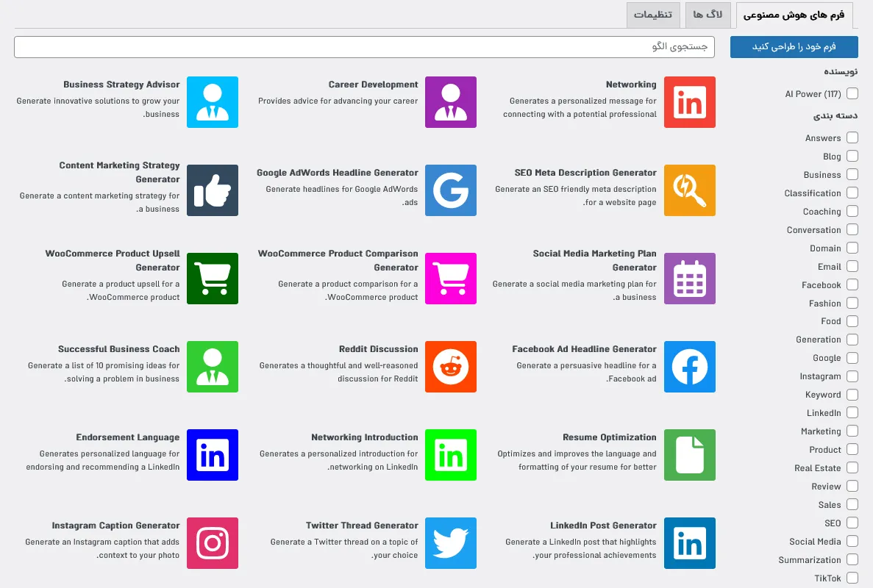Image resolution: width=873 pixels, height=588 pixels.
Task: Switch to the فرم های هوش مصنوعی tab
Action: tap(794, 15)
